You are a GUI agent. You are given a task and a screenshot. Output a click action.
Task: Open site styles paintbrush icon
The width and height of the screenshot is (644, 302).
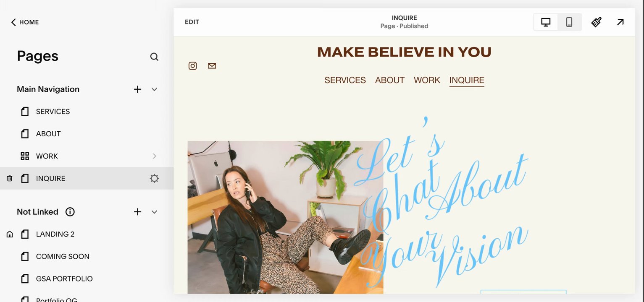pos(596,22)
